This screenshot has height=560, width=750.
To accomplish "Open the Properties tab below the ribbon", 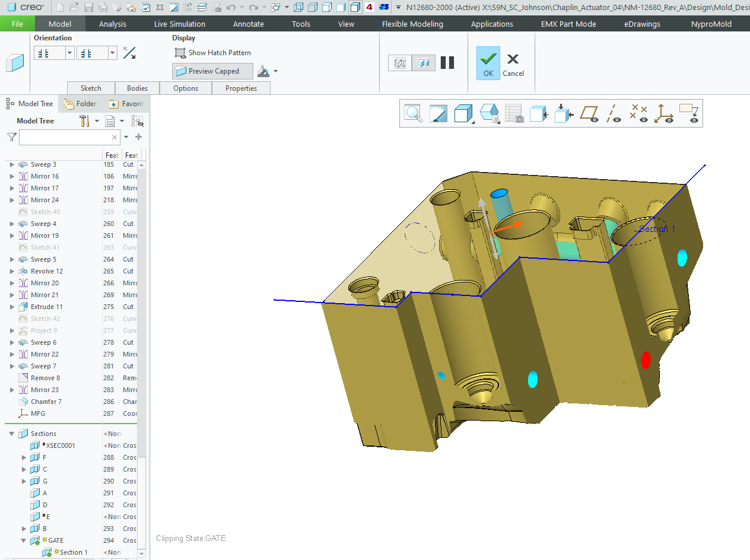I will coord(241,88).
